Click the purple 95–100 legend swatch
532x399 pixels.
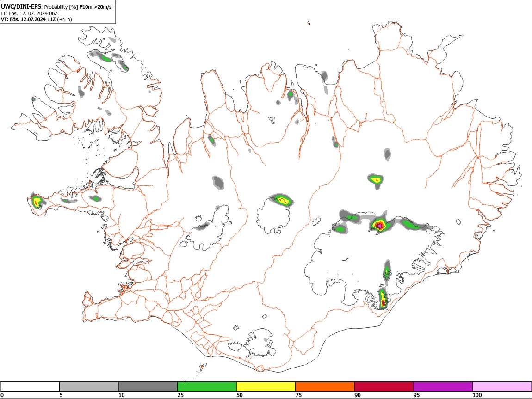[443, 387]
